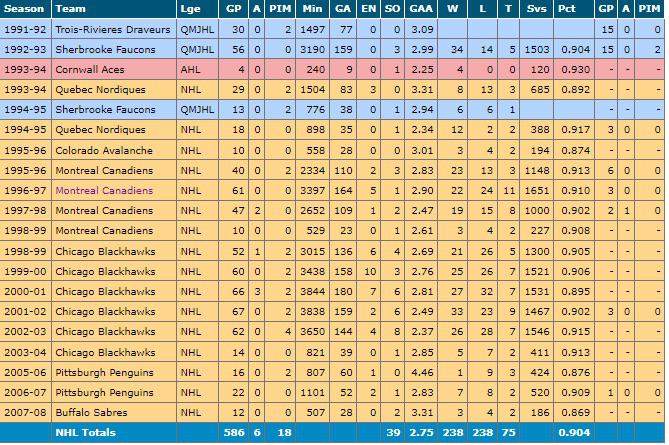Click the Team column header
Viewport: 669px width, 445px height.
coord(70,10)
